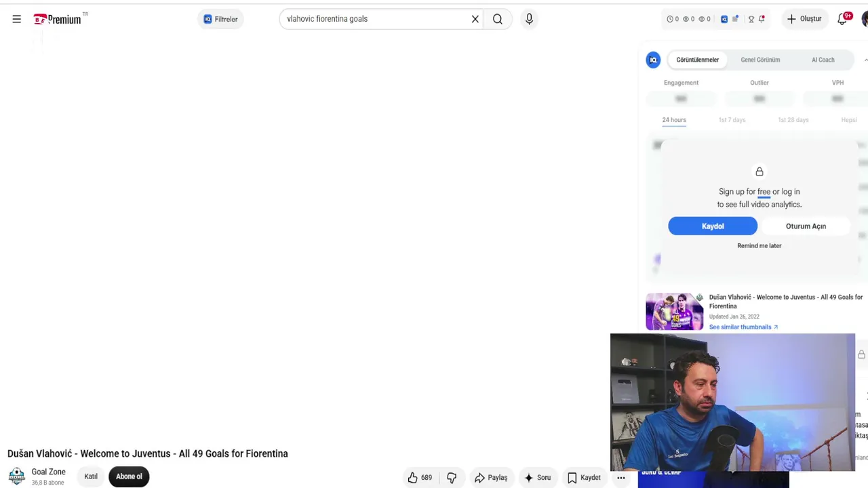Open the three-dot more actions menu

[621, 478]
